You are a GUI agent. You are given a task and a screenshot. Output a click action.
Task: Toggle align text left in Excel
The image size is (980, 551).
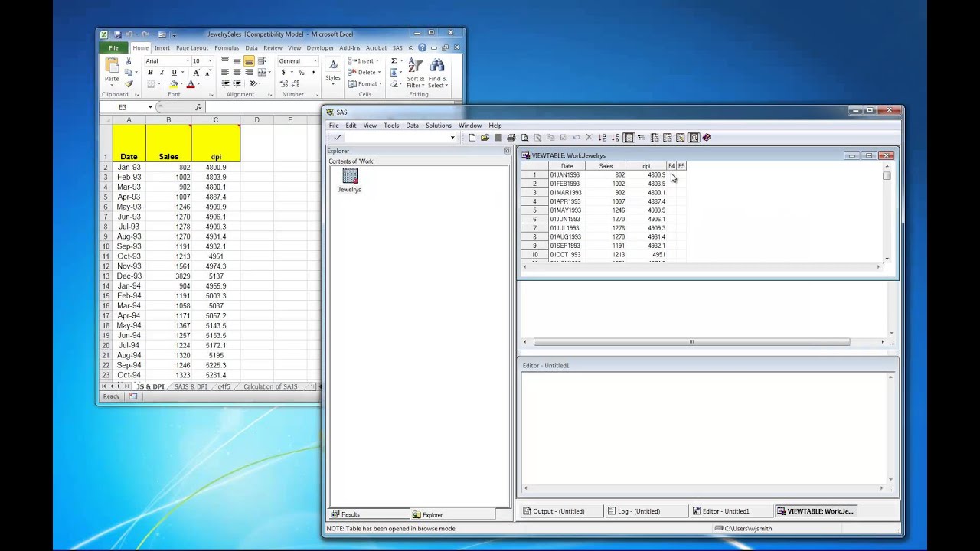coord(224,73)
